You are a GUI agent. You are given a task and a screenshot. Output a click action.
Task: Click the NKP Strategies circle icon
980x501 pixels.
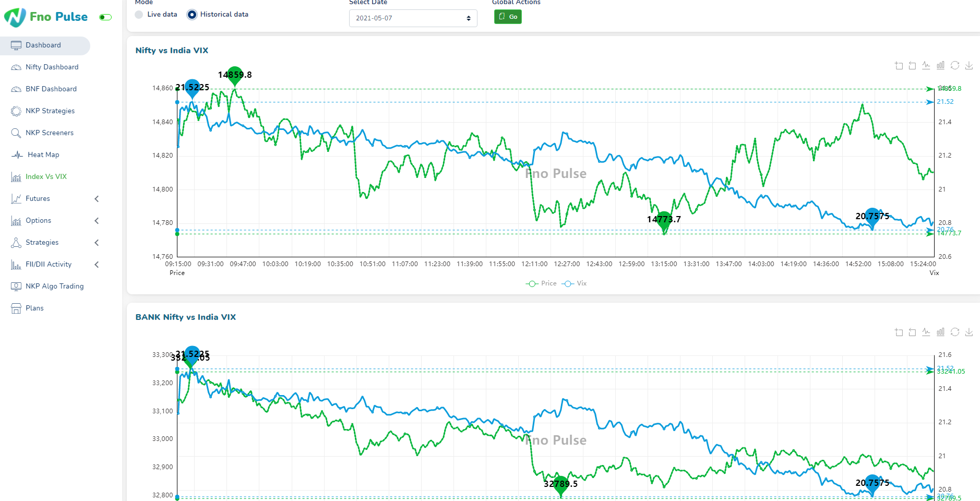coord(16,111)
